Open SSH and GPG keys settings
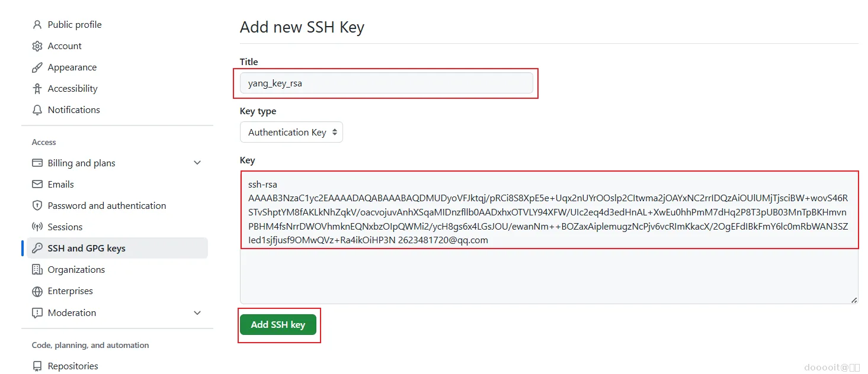Screen dimensions: 868x374 tap(87, 249)
